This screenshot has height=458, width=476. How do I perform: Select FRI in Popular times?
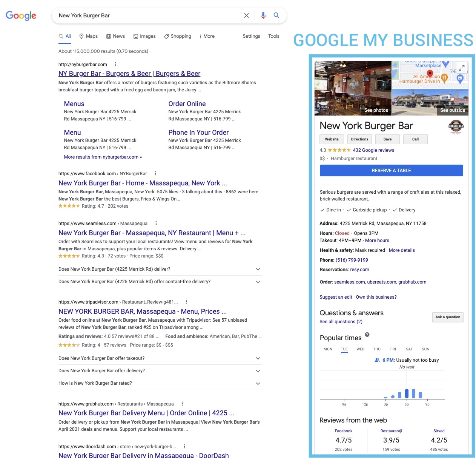393,349
